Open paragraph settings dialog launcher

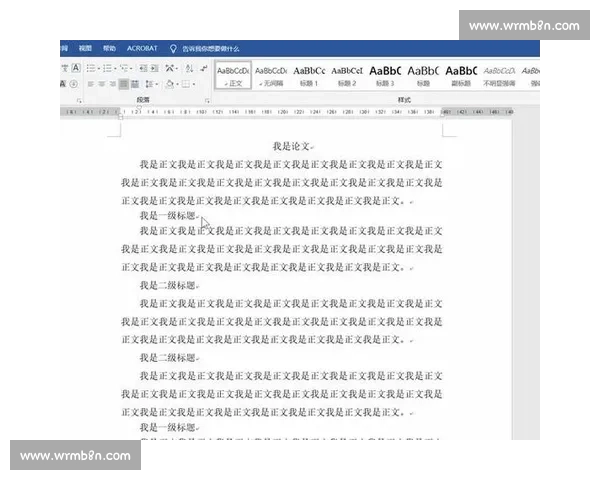tap(207, 101)
